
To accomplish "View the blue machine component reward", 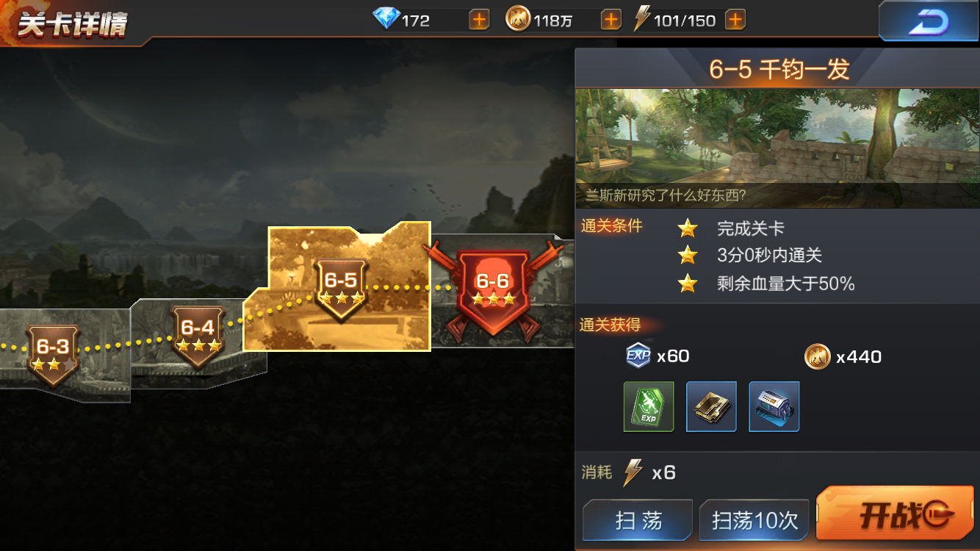I will [x=774, y=406].
